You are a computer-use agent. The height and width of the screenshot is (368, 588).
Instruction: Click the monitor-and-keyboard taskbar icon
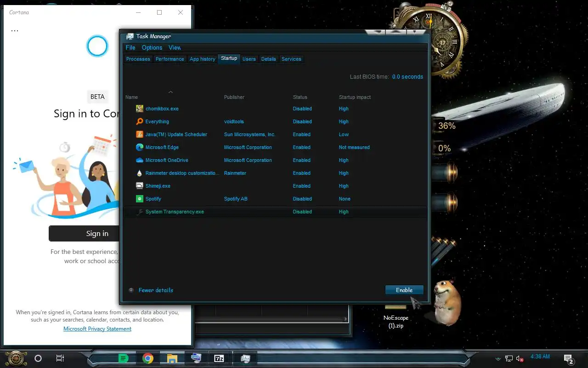tap(196, 358)
